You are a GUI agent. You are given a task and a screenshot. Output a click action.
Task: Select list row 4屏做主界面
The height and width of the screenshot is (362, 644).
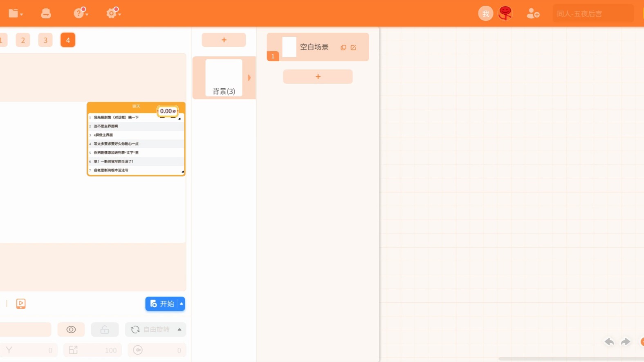pos(136,135)
